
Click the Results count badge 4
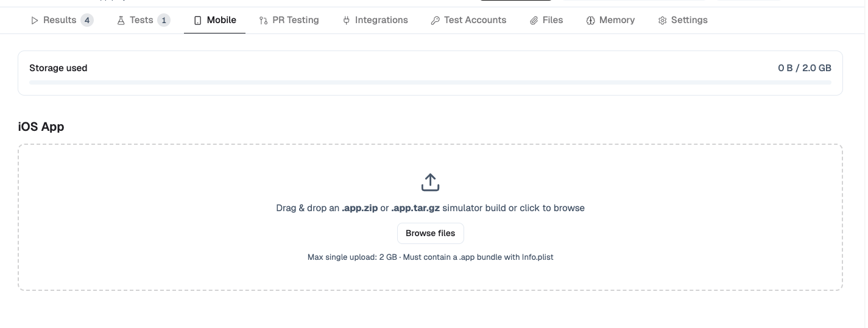87,20
